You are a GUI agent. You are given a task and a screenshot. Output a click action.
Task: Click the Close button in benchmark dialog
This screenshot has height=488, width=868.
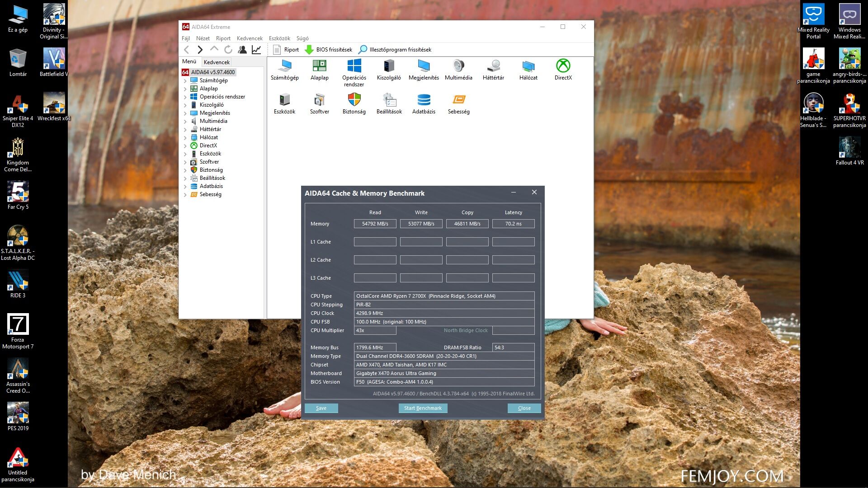[x=524, y=408]
